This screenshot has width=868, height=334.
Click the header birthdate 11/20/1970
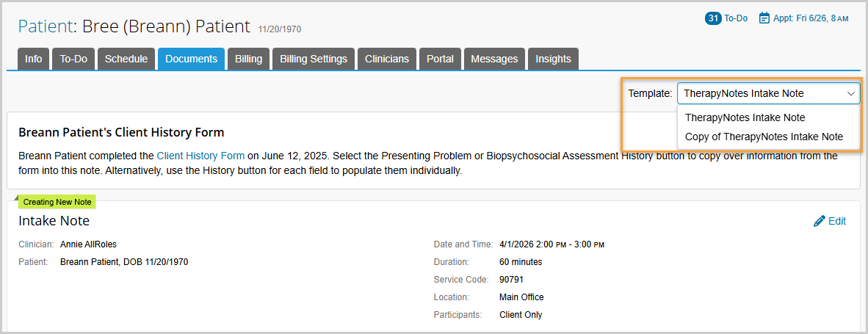pos(280,29)
